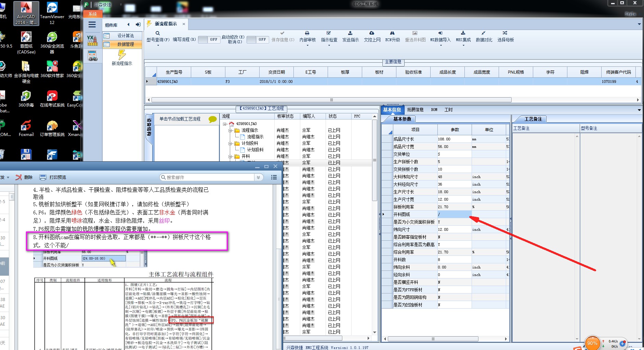Click 文控上网 cloud icon
The image size is (644, 350).
[372, 33]
